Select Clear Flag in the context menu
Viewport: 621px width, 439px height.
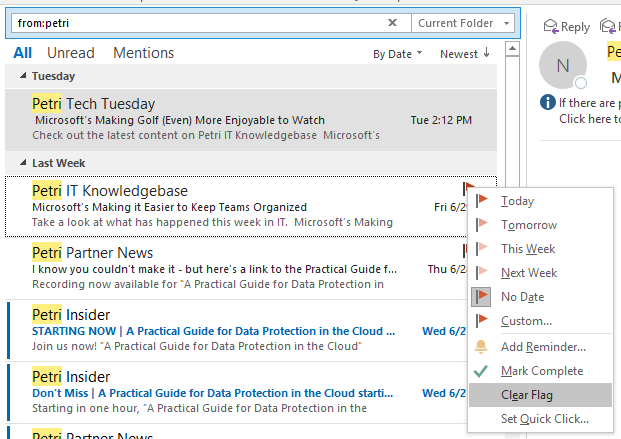(540, 395)
